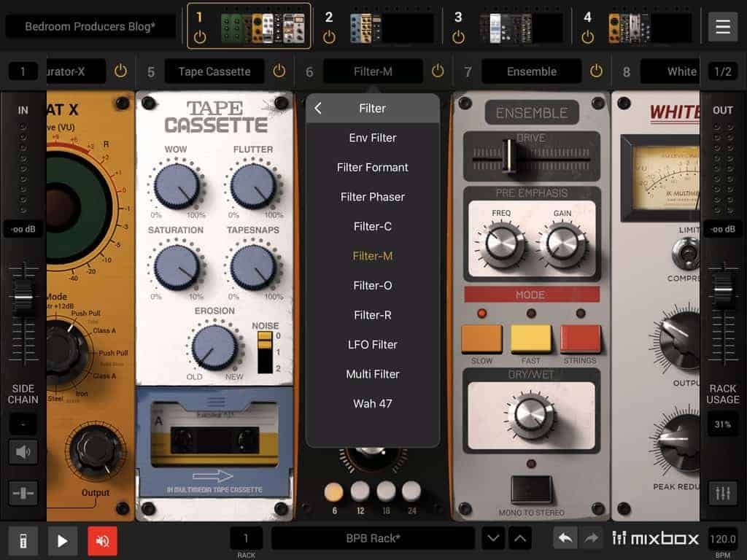
Task: Open the BPB Rack preset name selector
Action: (373, 539)
